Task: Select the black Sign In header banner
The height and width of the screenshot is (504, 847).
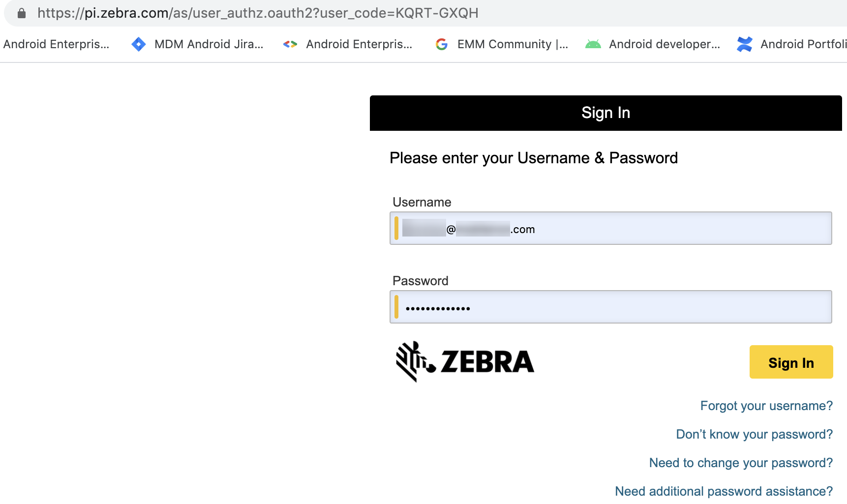Action: 605,113
